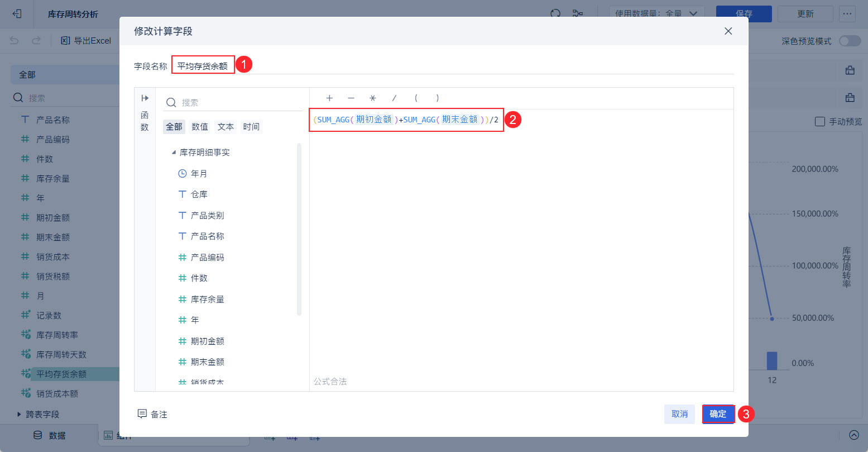Click the redo arrow in the toolbar
The height and width of the screenshot is (452, 868).
(x=36, y=41)
